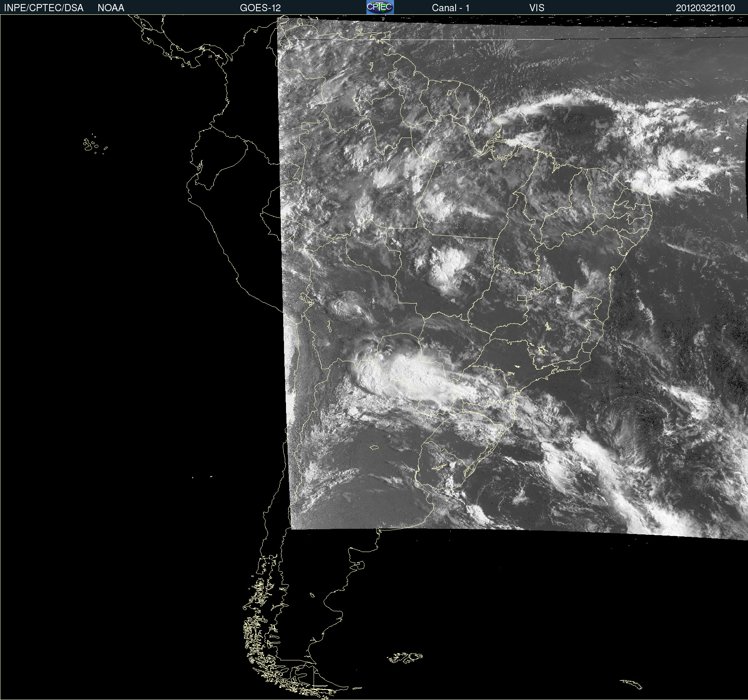Image resolution: width=748 pixels, height=700 pixels.
Task: Click the NOAA label in the header
Action: coord(111,8)
